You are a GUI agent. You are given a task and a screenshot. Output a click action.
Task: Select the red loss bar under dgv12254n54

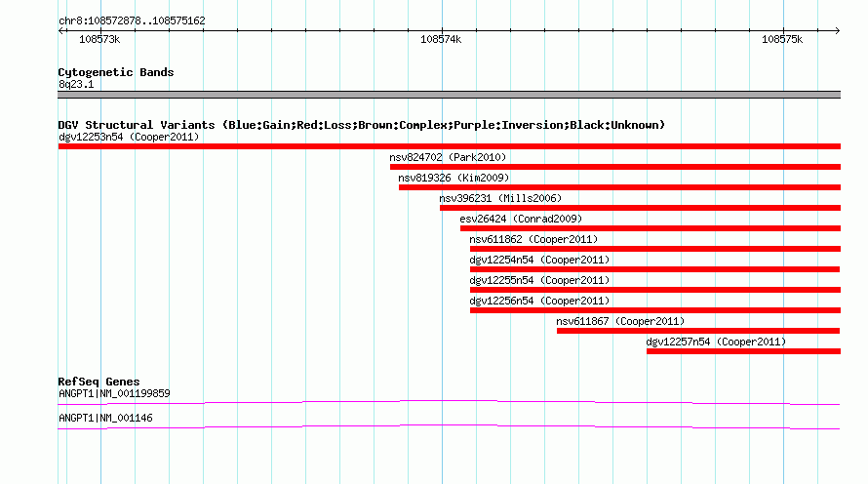point(654,269)
